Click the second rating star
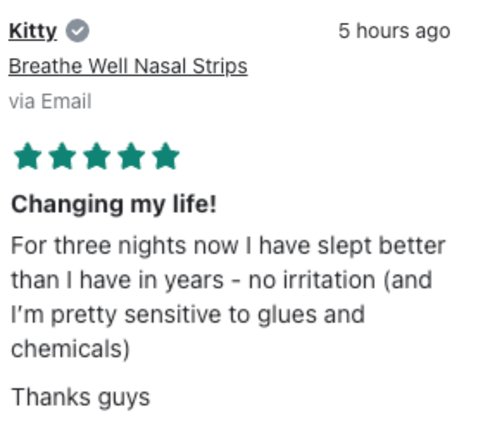The image size is (493, 448). (62, 157)
